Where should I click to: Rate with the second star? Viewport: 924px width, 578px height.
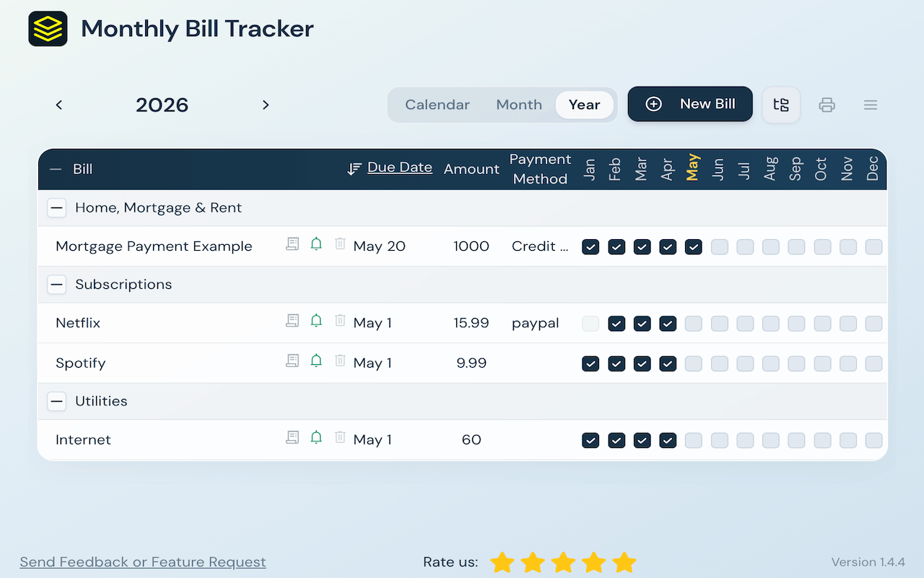[x=533, y=562]
